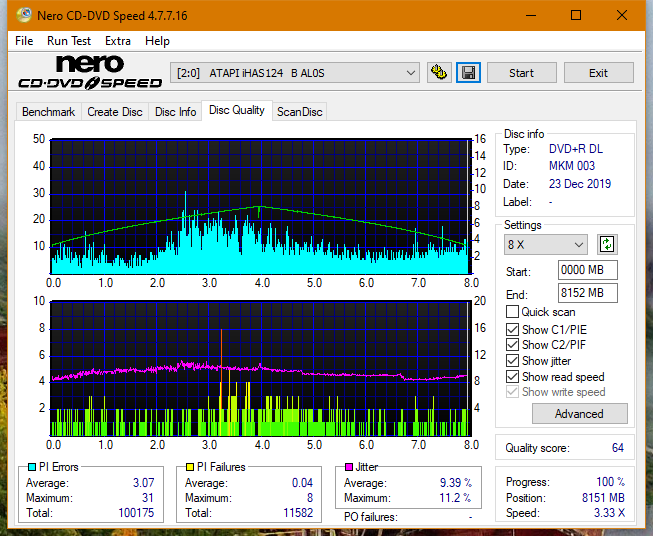Image resolution: width=653 pixels, height=536 pixels.
Task: Click PI Failures total 11582
Action: tap(298, 513)
